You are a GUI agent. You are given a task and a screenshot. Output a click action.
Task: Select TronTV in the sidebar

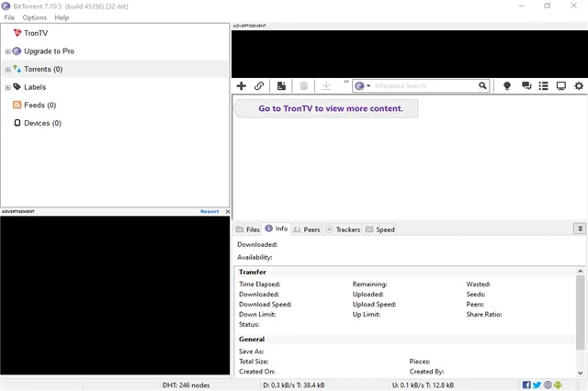36,33
